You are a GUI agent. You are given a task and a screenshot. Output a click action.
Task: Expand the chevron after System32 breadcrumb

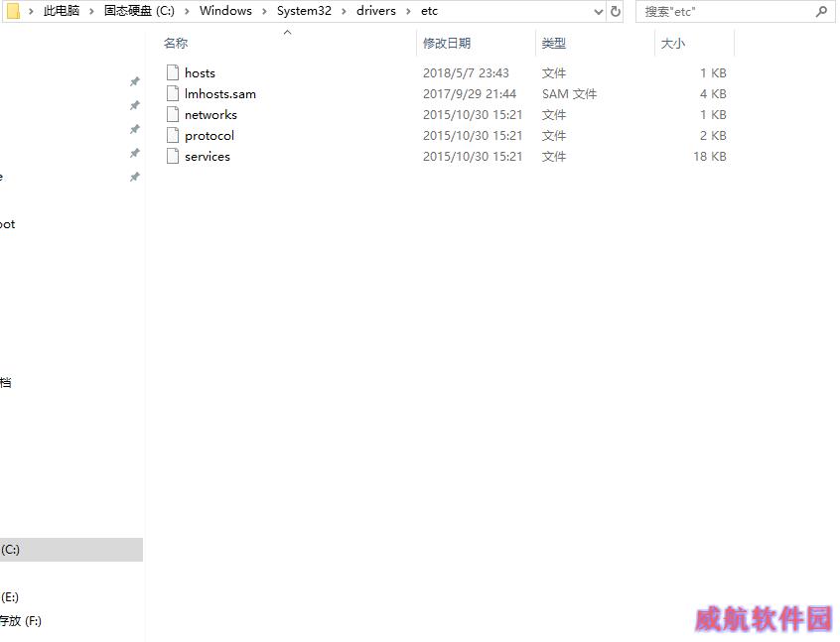pyautogui.click(x=344, y=11)
